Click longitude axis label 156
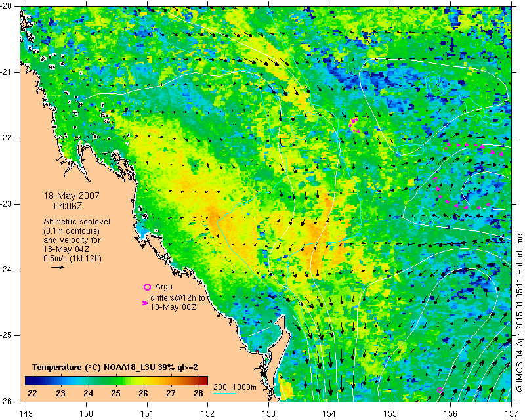This screenshot has width=525, height=420. tap(451, 414)
